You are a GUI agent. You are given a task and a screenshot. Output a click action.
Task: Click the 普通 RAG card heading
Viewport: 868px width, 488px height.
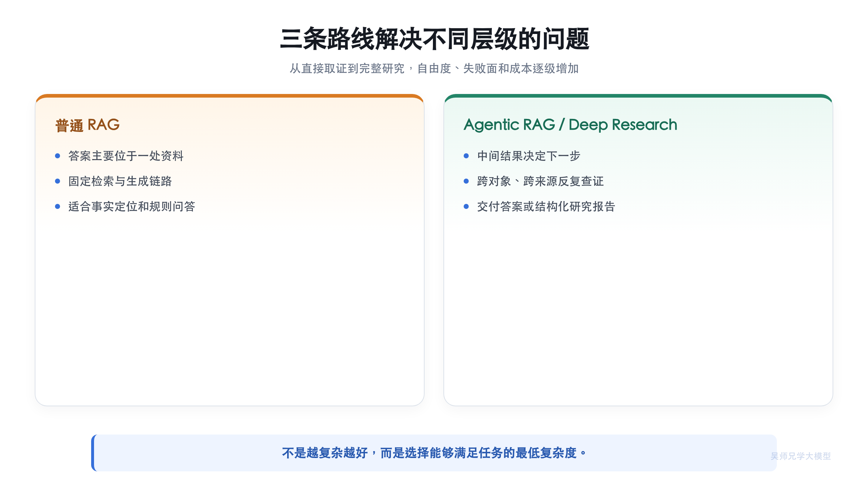(x=88, y=125)
